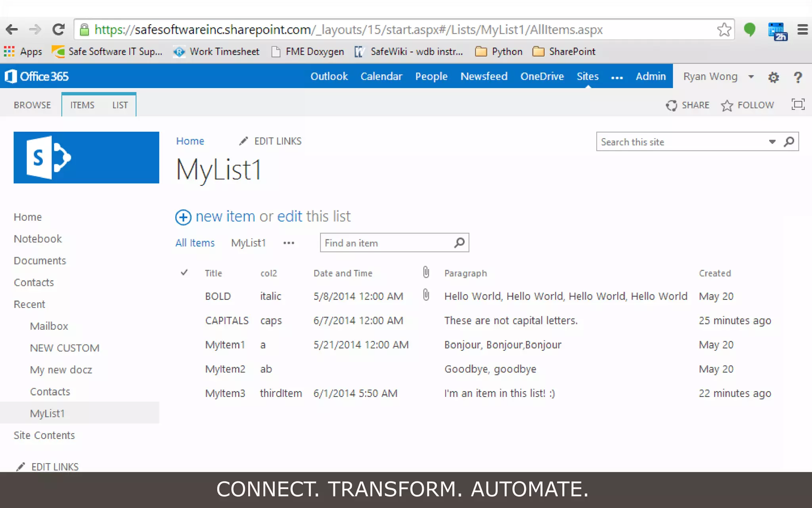Image resolution: width=812 pixels, height=508 pixels.
Task: Open the SharePoint bookmarks folder
Action: click(564, 52)
